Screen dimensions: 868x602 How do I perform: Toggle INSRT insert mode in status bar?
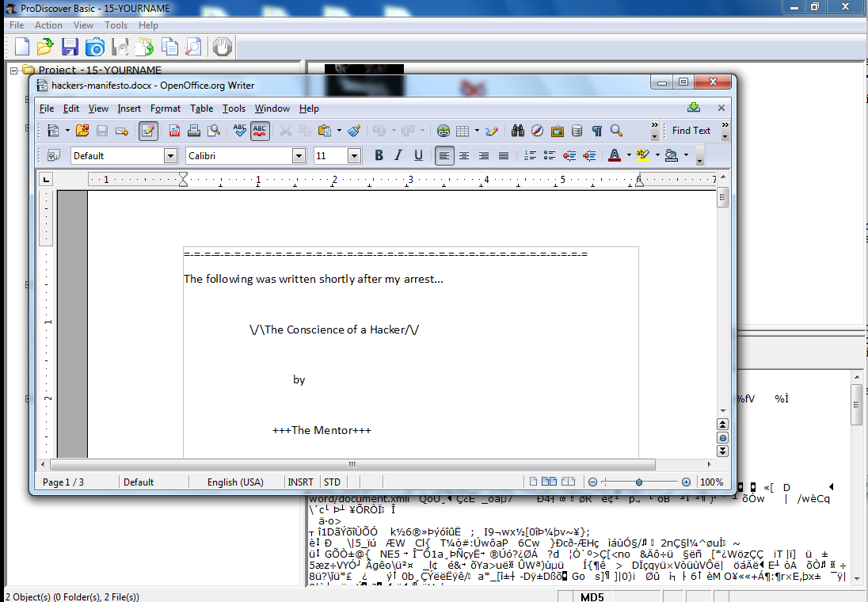(301, 482)
